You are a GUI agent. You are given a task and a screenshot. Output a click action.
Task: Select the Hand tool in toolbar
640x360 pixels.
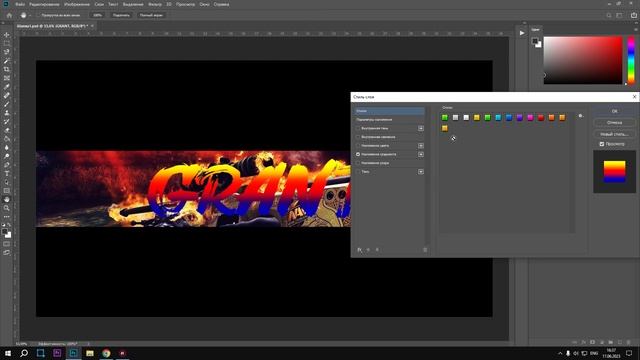click(x=7, y=199)
